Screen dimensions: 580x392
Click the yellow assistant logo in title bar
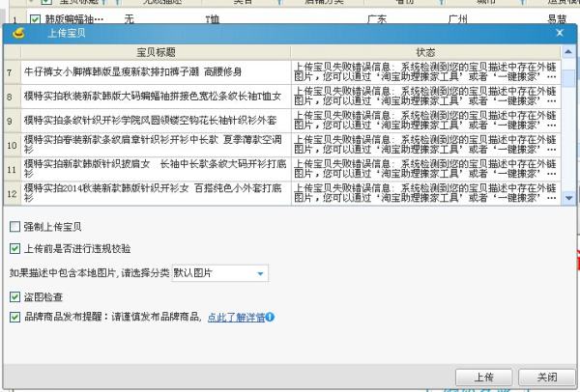[x=18, y=33]
